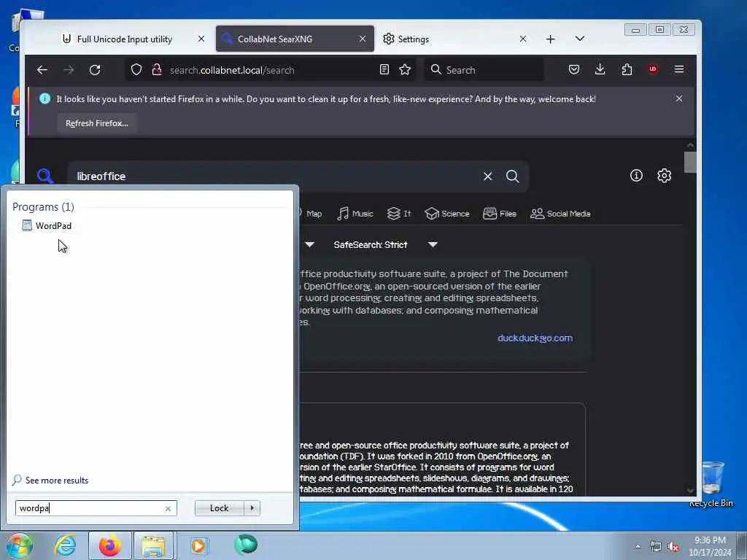Save to Pocket icon in toolbar
The image size is (747, 560).
(574, 69)
